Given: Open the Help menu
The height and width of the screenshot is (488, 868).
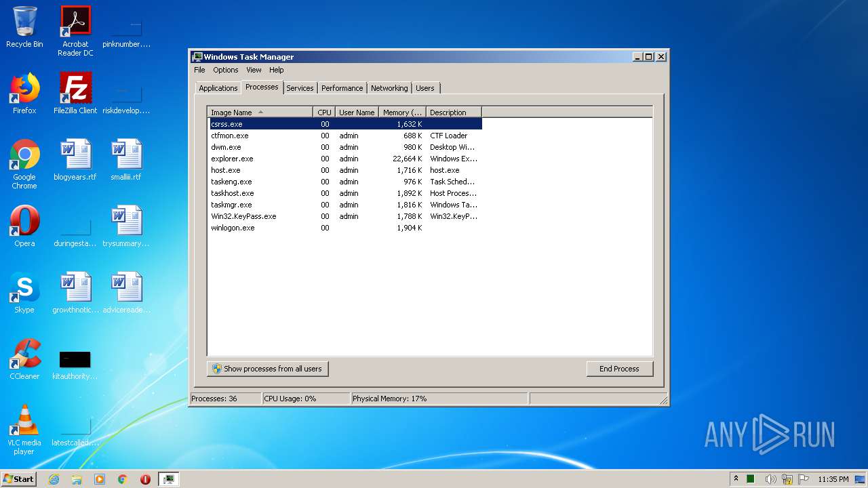Looking at the screenshot, I should coord(276,70).
